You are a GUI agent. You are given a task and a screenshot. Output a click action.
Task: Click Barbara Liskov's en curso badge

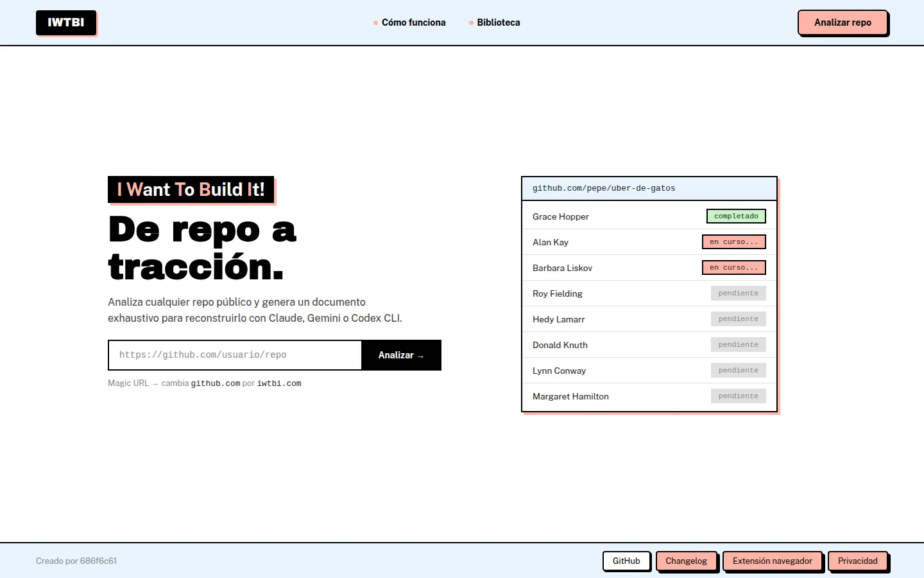pos(734,268)
